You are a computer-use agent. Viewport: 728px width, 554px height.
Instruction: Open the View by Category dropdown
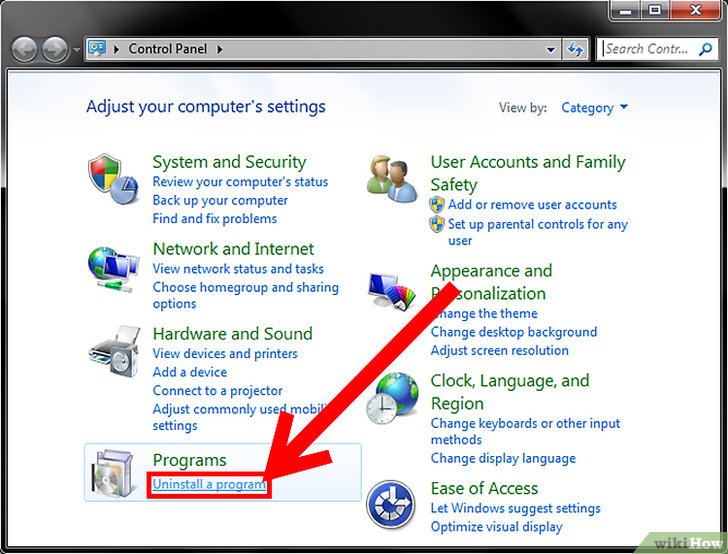click(x=594, y=108)
